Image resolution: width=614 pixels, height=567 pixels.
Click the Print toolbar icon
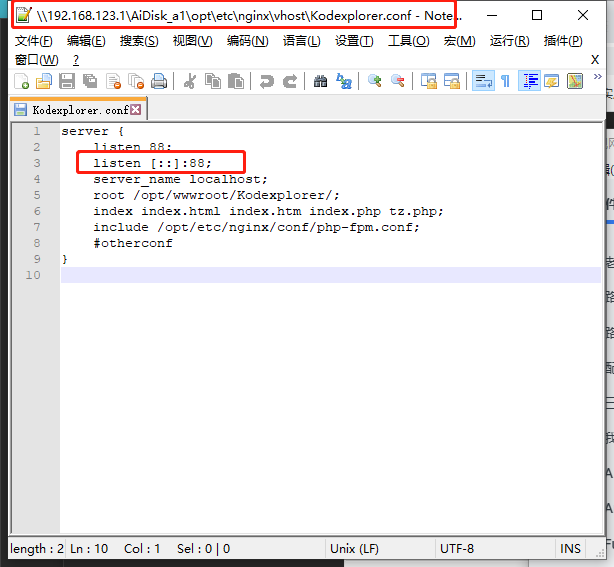(159, 82)
